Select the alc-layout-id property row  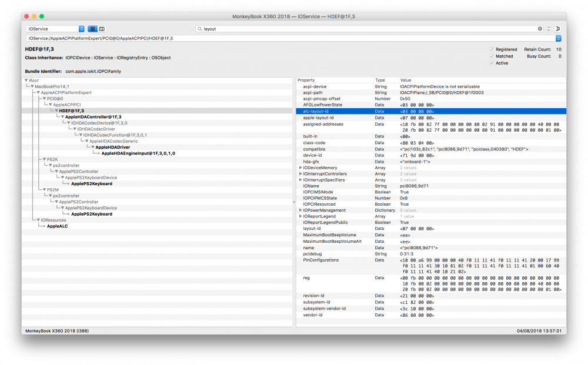(x=431, y=111)
